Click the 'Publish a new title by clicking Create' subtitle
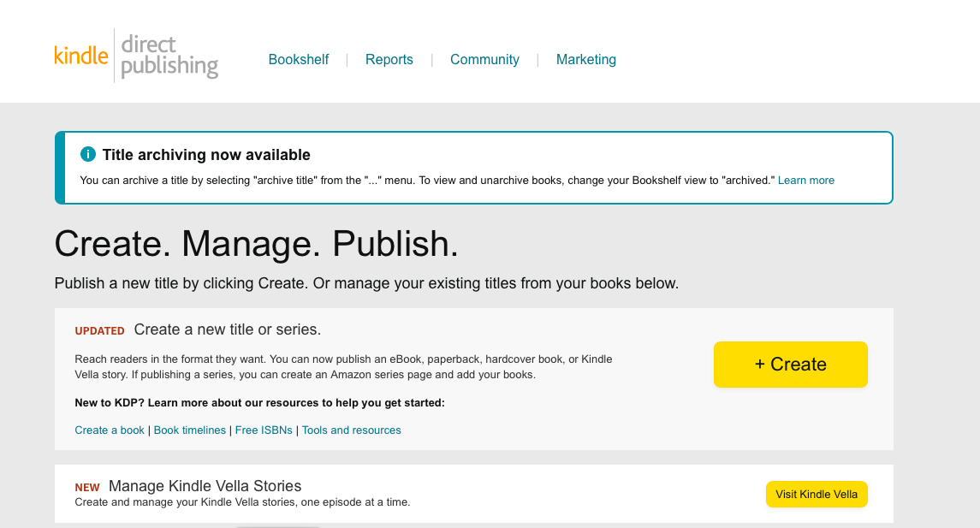Viewport: 980px width, 528px height. pos(366,284)
